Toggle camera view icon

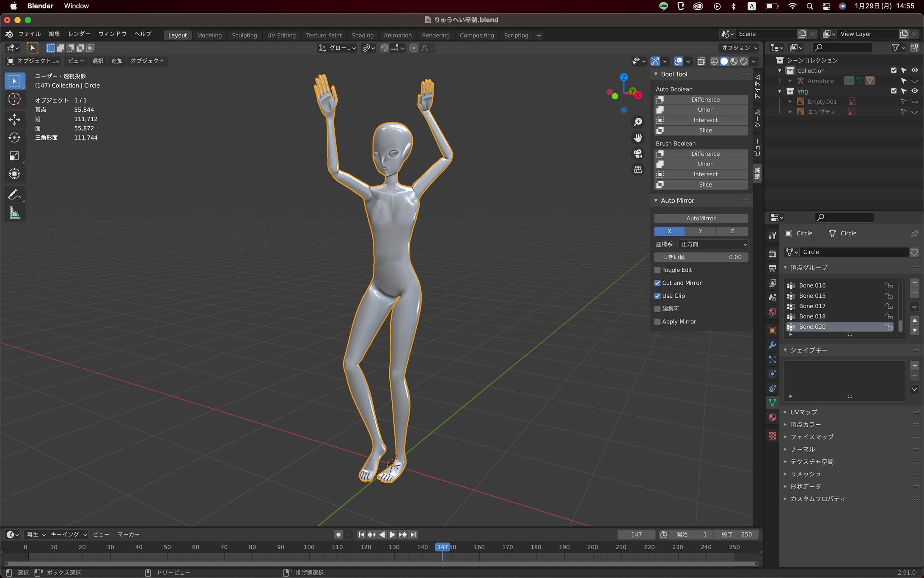[x=638, y=153]
